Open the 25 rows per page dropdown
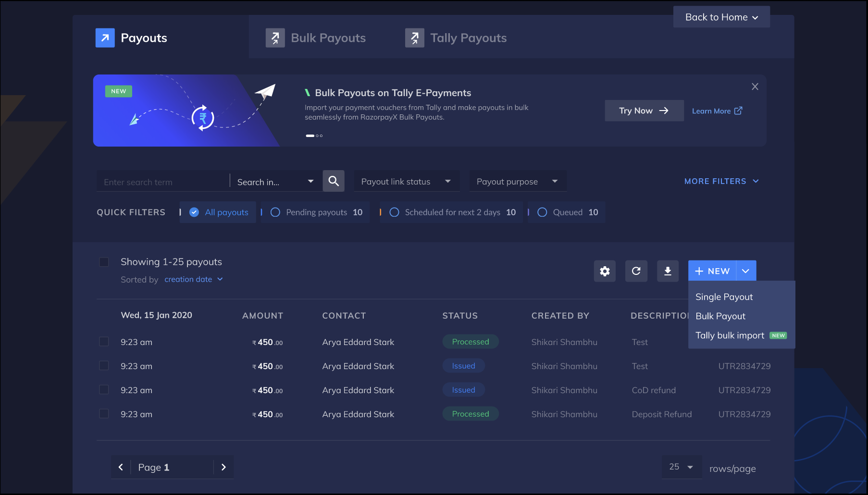Screen dimensions: 868x495 point(682,467)
